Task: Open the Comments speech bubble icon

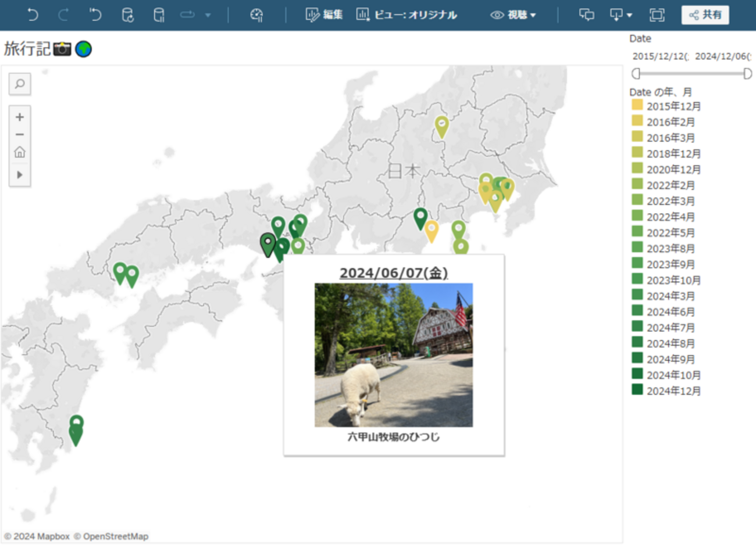Action: tap(587, 15)
